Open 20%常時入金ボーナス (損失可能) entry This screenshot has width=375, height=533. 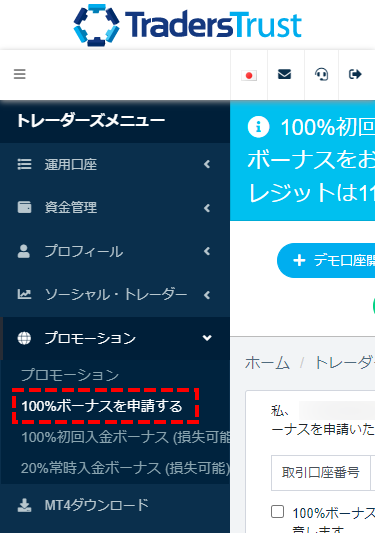(125, 468)
